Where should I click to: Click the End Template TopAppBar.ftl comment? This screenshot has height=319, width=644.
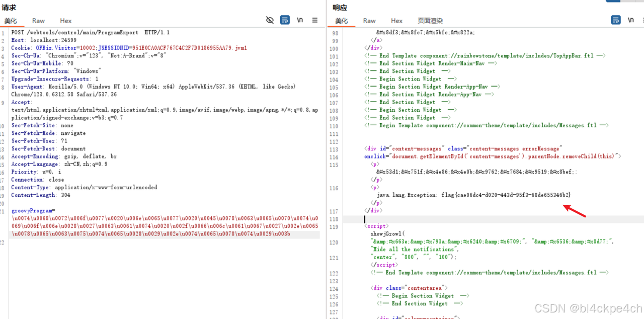click(x=485, y=56)
